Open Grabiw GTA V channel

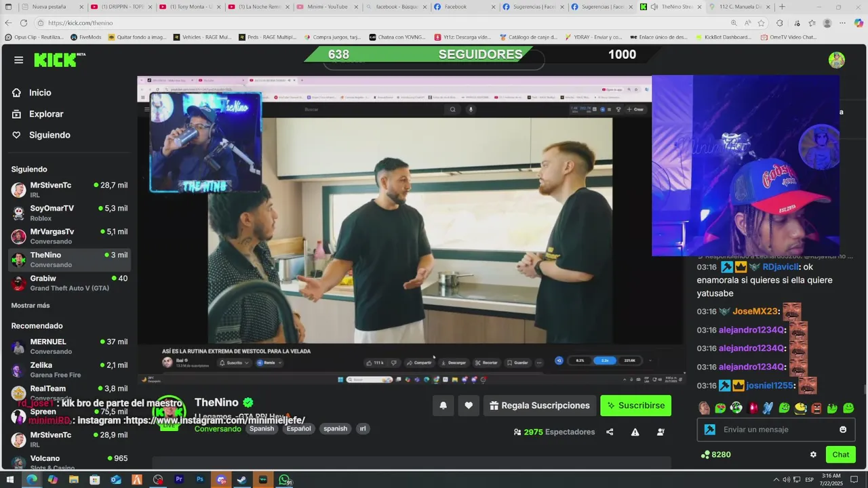pos(69,283)
